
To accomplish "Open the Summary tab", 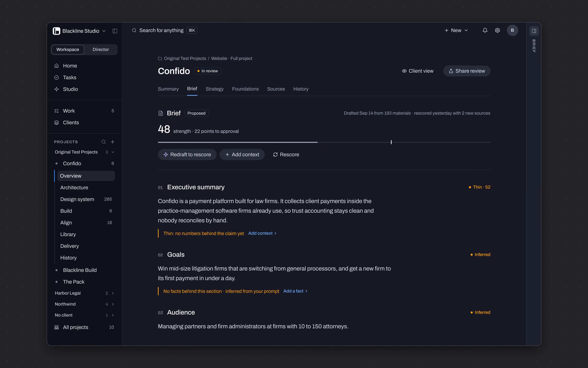I will (168, 89).
